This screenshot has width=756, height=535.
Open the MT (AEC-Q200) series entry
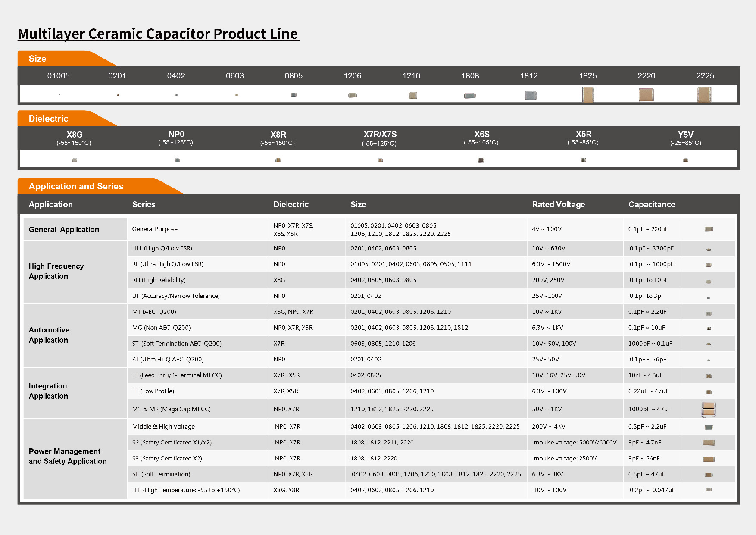tap(154, 312)
